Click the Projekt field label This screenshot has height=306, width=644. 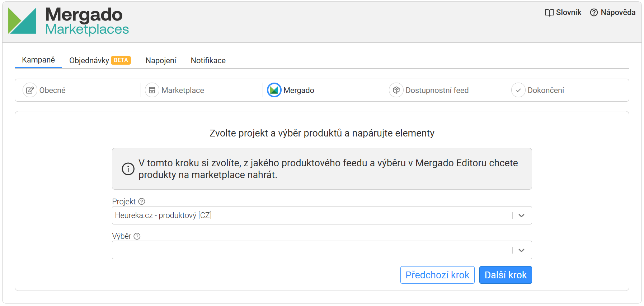[124, 201]
